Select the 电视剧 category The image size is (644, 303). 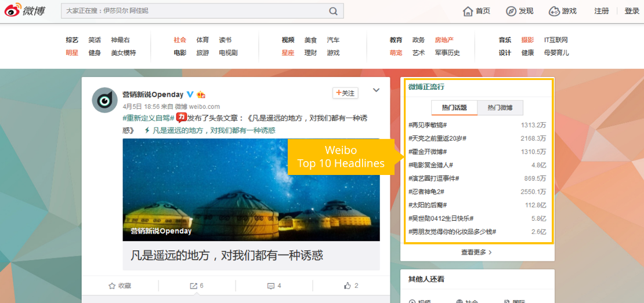(x=229, y=53)
